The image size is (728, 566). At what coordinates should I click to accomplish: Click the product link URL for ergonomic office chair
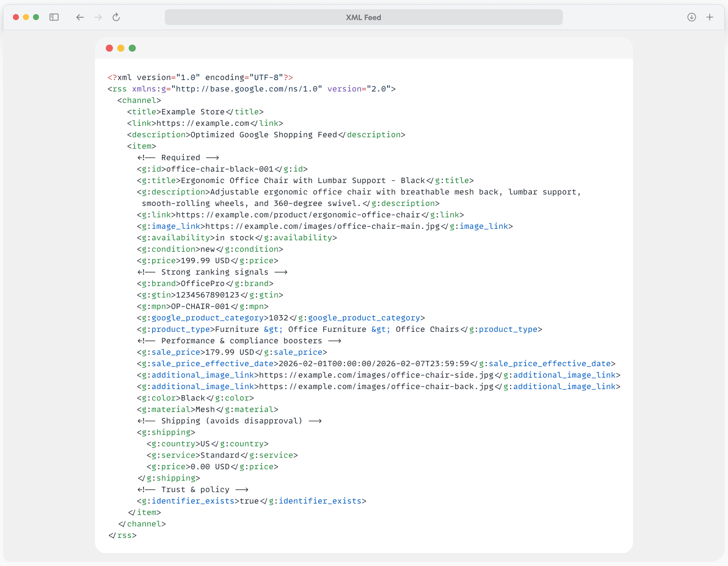tap(298, 215)
